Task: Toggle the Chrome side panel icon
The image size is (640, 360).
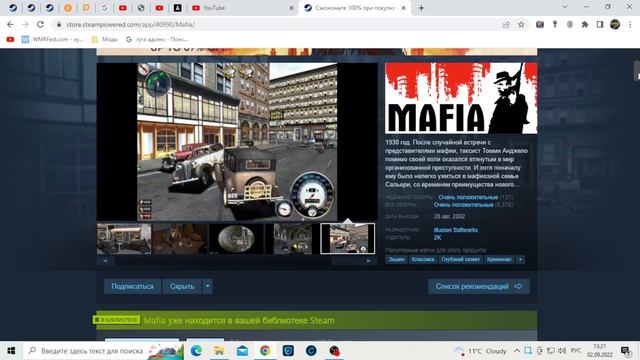Action: pos(600,24)
